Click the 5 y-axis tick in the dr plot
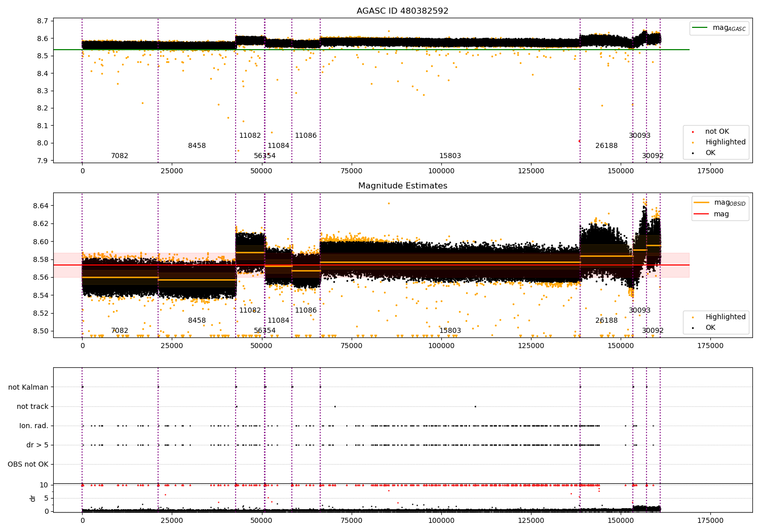 click(x=46, y=498)
